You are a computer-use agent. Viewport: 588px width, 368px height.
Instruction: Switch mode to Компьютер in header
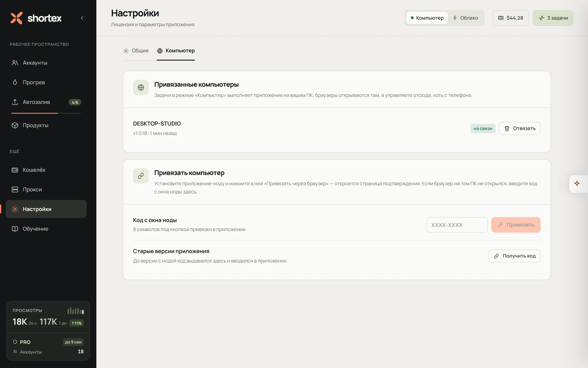(427, 18)
